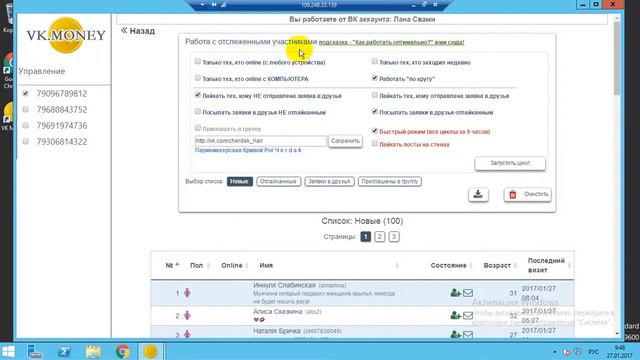The width and height of the screenshot is (640, 360).
Task: Click the group URL input field
Action: tap(260, 141)
